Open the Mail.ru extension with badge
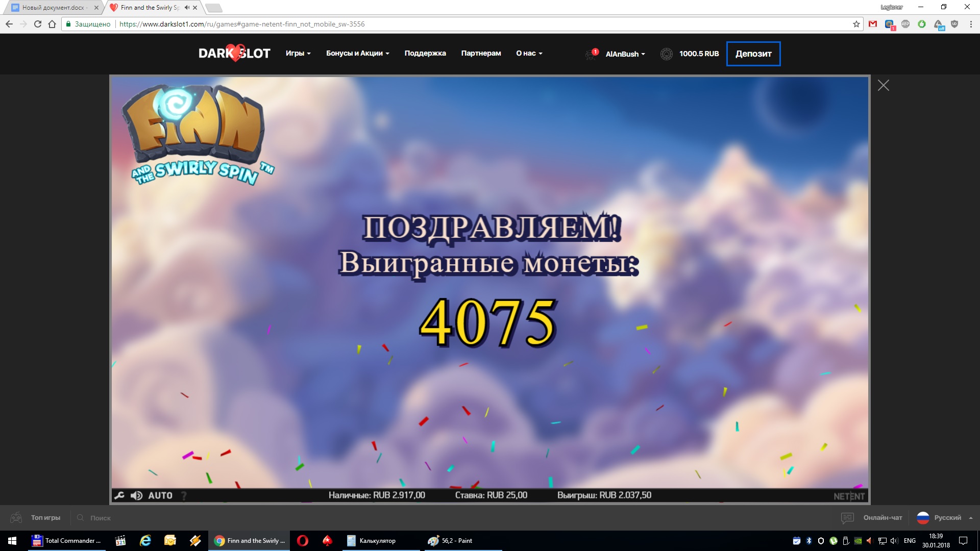Image resolution: width=980 pixels, height=551 pixels. coord(890,24)
